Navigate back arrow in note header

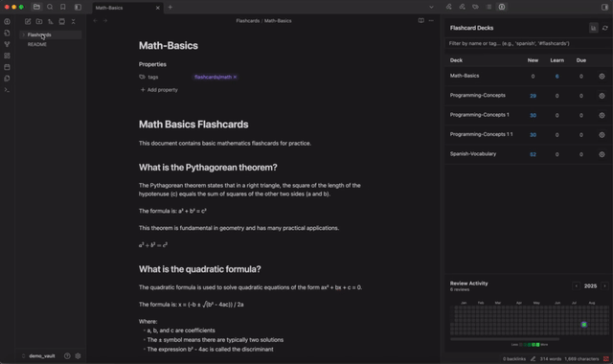(x=96, y=20)
